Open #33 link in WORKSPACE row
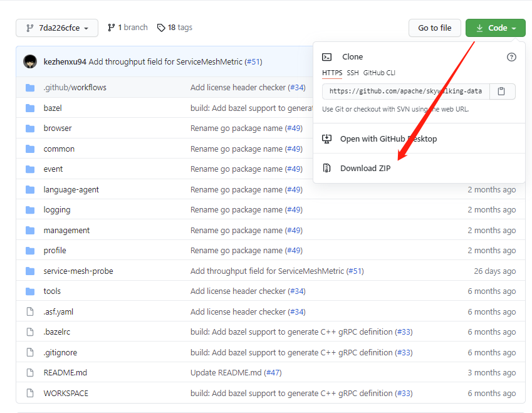The height and width of the screenshot is (413, 532). (x=404, y=394)
